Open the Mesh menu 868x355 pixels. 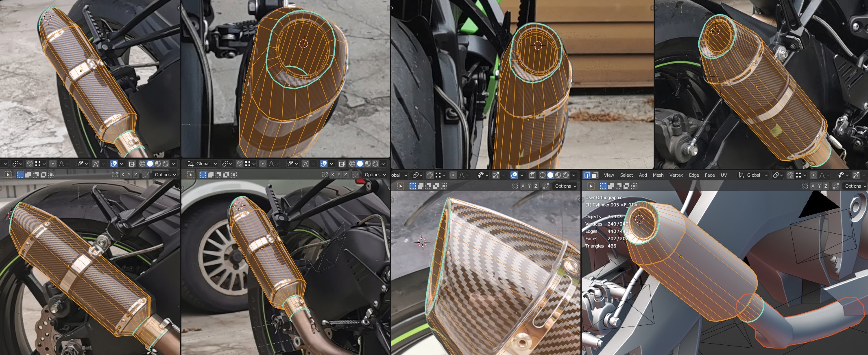(658, 175)
